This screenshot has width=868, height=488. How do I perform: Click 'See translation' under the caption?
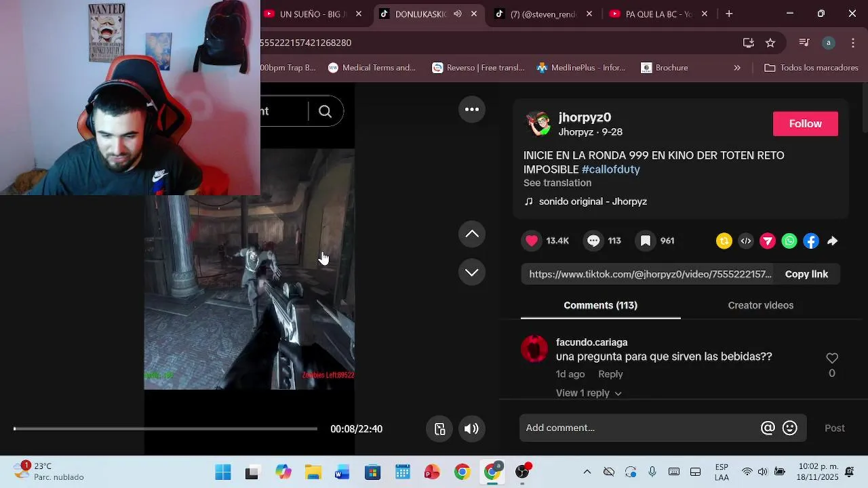557,183
